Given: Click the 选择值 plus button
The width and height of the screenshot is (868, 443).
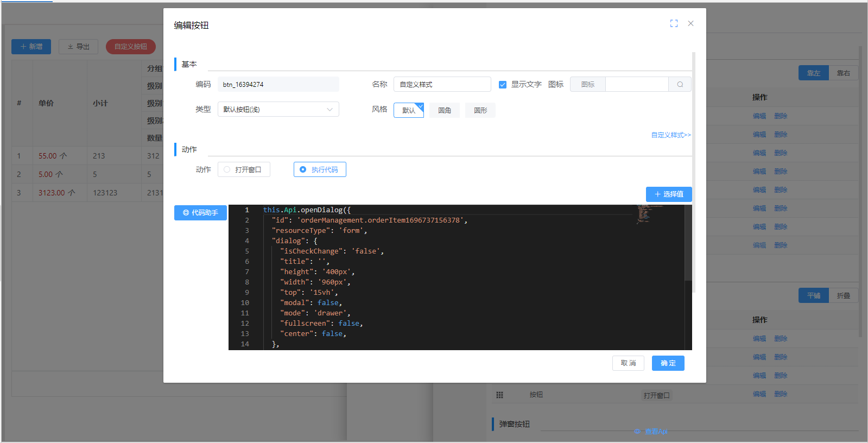Looking at the screenshot, I should (x=668, y=194).
